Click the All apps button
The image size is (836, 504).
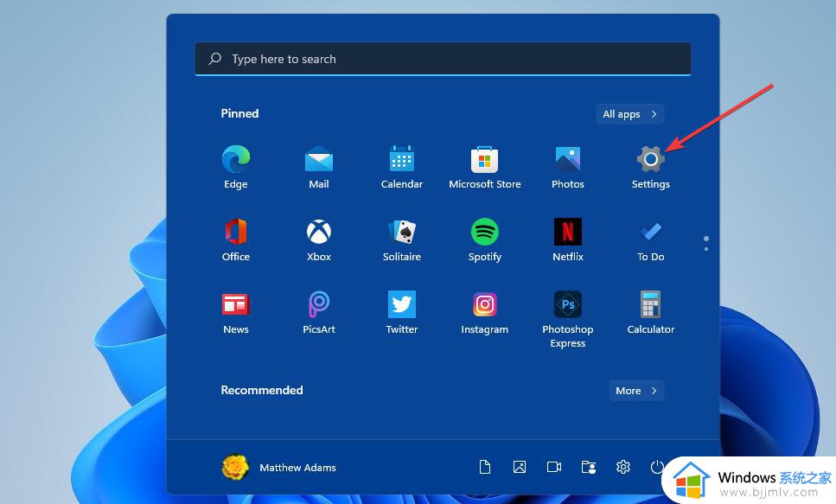(x=629, y=114)
